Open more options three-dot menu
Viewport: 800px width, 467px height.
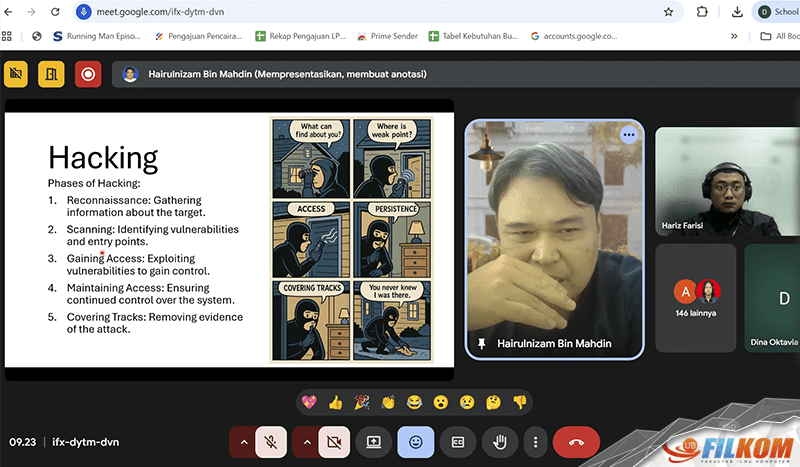(536, 441)
